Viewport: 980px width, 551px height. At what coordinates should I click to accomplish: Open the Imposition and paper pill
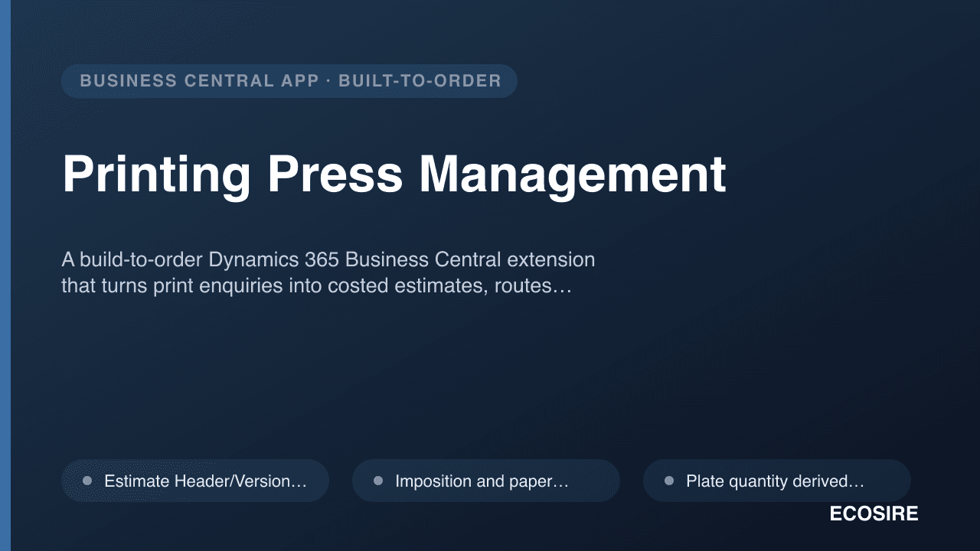coord(486,481)
